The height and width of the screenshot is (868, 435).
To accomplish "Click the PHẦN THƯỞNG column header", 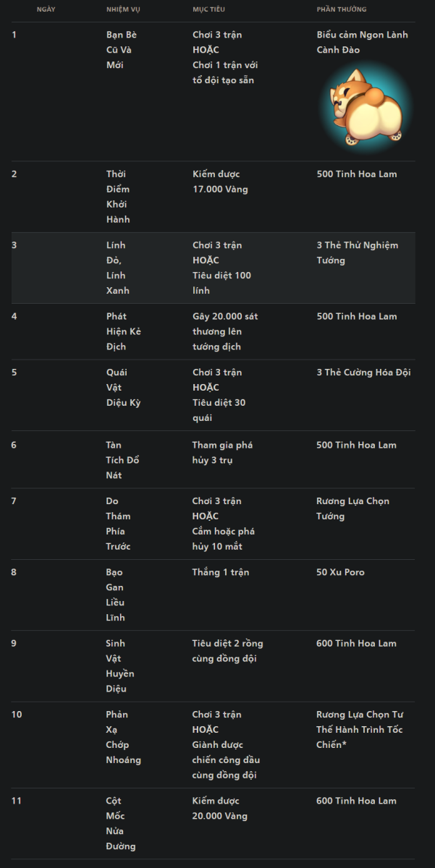I will coord(342,9).
